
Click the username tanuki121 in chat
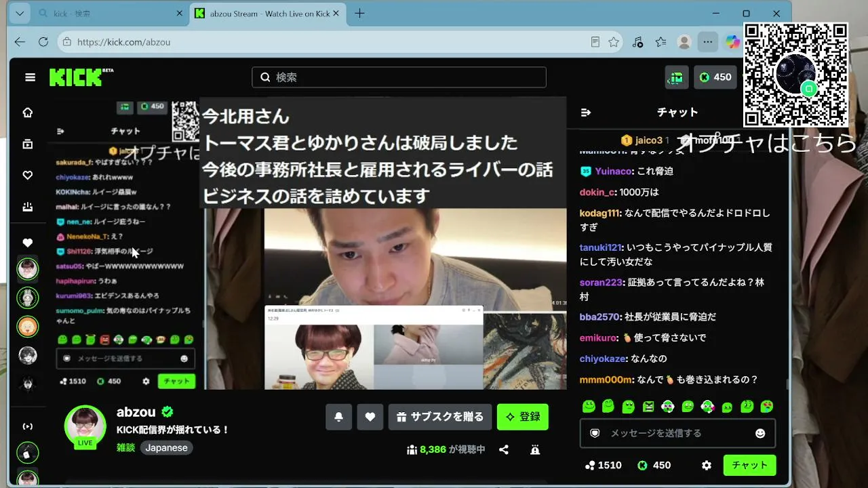coord(600,247)
